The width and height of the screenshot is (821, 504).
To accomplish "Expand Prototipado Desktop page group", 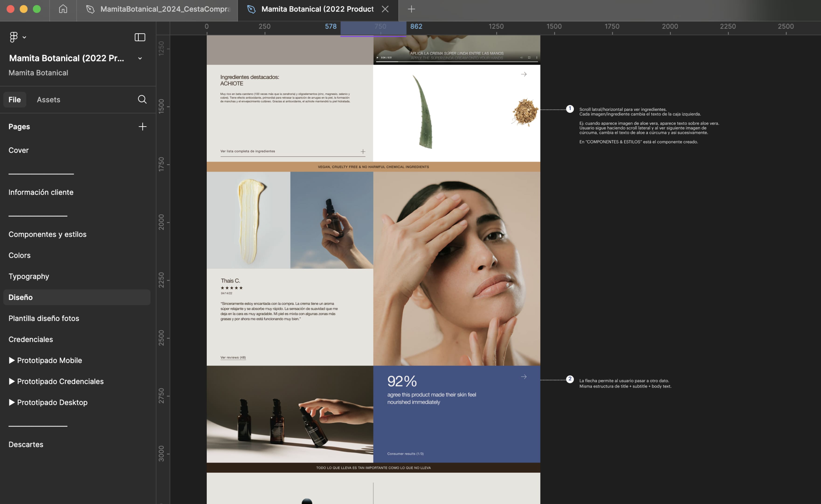I will click(x=12, y=402).
